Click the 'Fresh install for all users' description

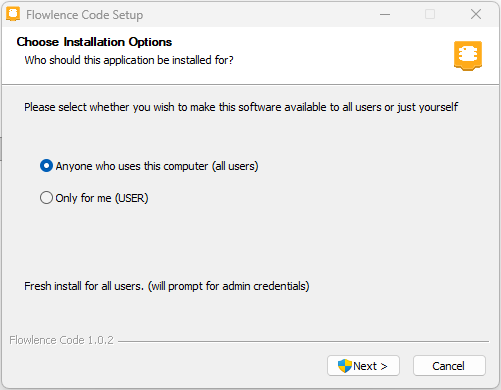(167, 286)
